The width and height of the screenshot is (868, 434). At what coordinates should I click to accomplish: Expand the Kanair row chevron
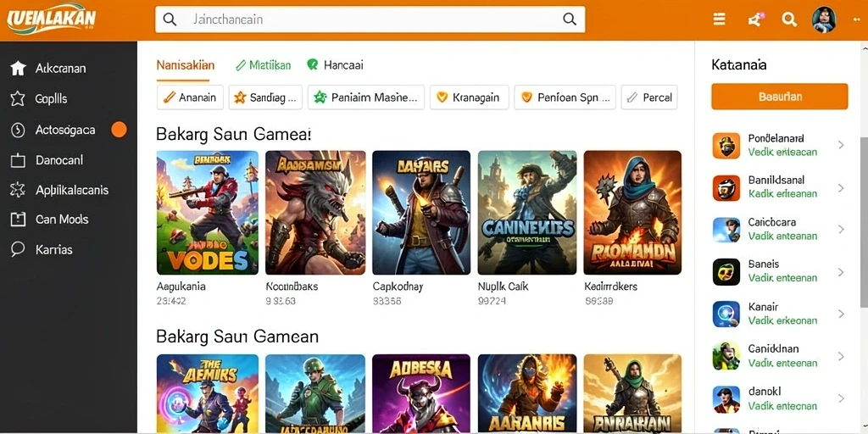841,314
